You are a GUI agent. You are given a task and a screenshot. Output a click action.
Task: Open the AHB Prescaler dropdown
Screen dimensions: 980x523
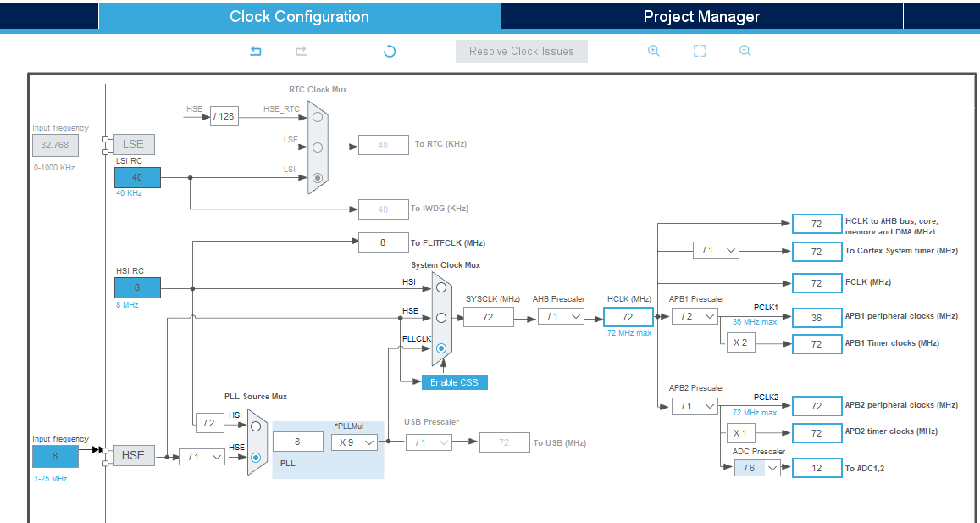click(x=561, y=316)
